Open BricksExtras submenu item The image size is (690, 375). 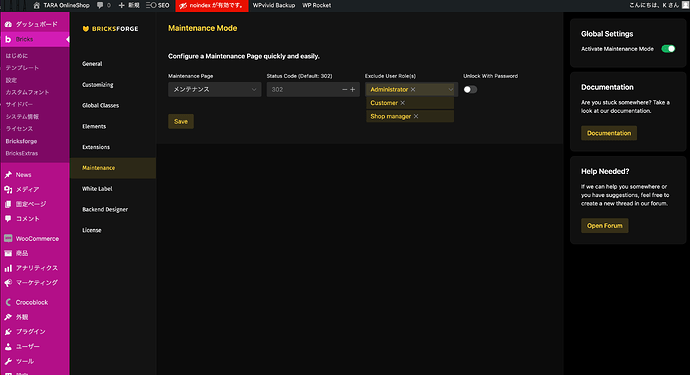(x=22, y=154)
